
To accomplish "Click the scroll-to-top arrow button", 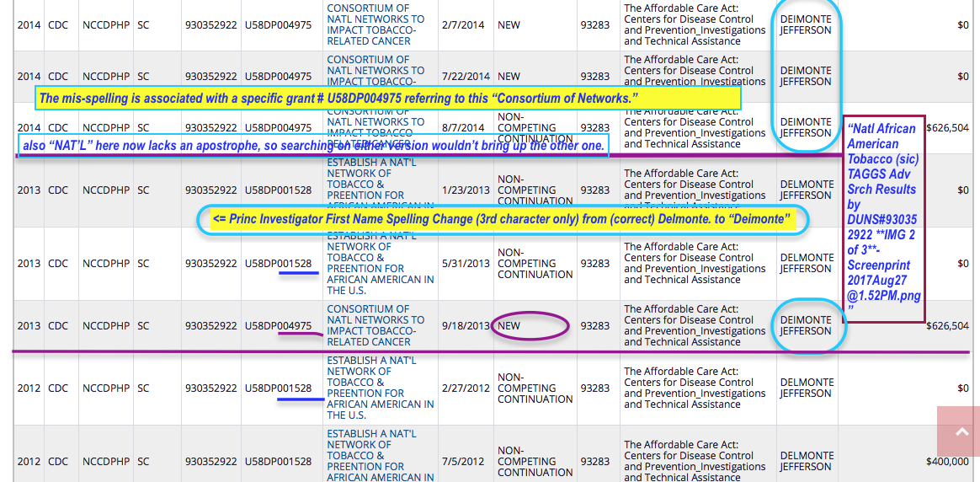I will point(958,431).
